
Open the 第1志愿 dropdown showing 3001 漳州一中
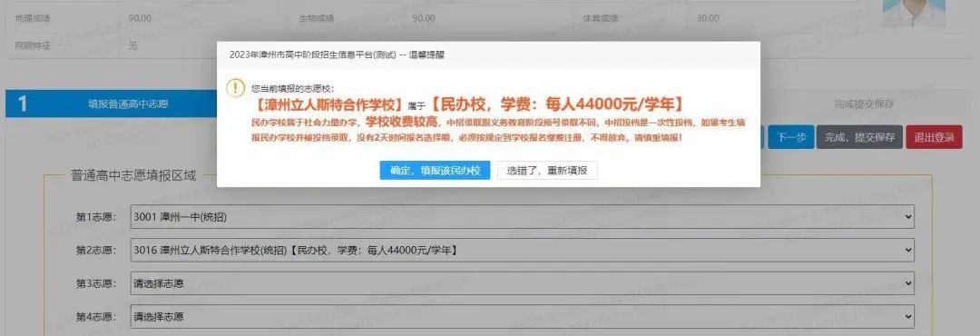coord(522,217)
